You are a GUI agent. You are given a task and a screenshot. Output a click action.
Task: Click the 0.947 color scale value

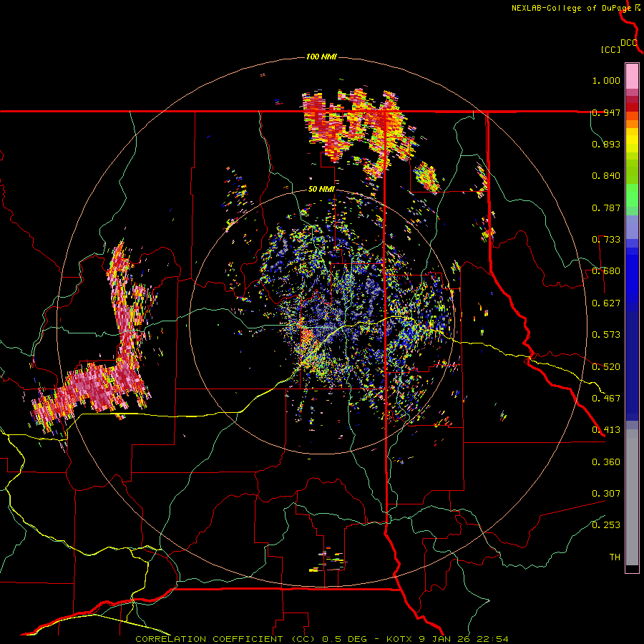tap(606, 112)
